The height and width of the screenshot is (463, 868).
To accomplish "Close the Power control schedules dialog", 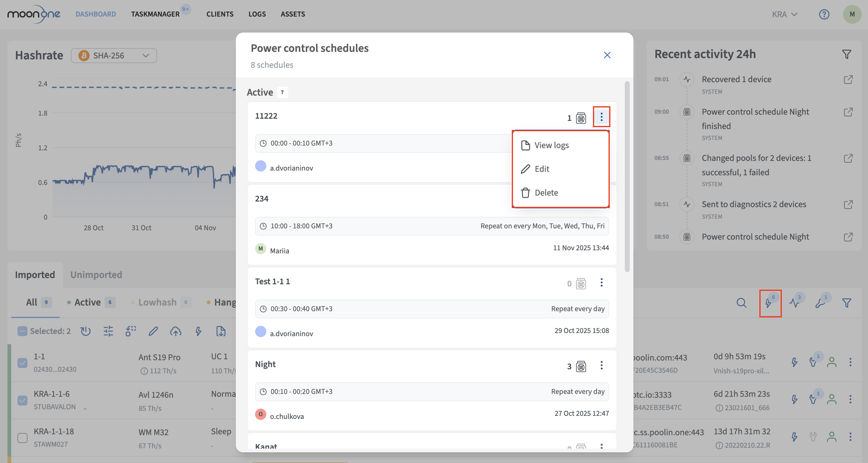I will click(x=607, y=55).
